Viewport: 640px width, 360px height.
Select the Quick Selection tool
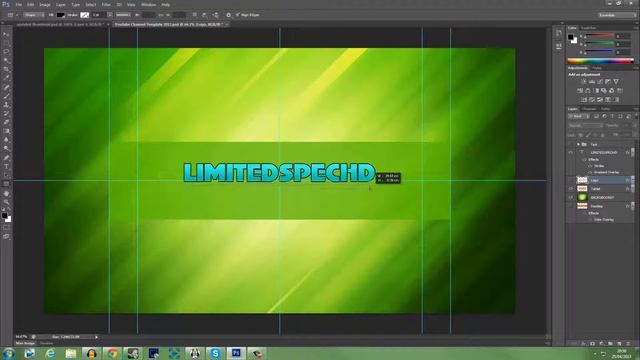(x=6, y=60)
